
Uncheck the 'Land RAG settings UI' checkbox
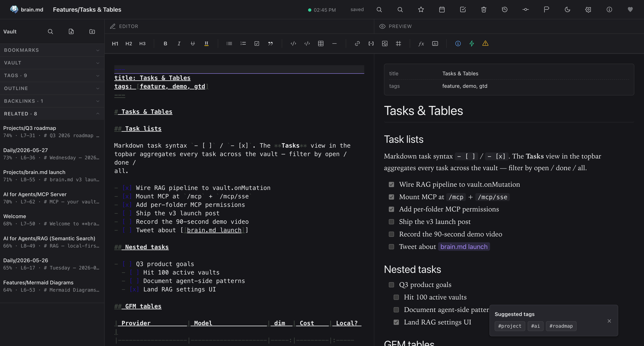(x=396, y=322)
